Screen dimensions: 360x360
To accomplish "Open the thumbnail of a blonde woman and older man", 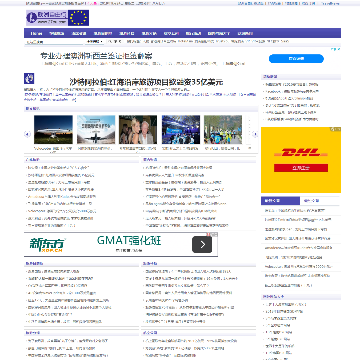I will coord(138,130).
